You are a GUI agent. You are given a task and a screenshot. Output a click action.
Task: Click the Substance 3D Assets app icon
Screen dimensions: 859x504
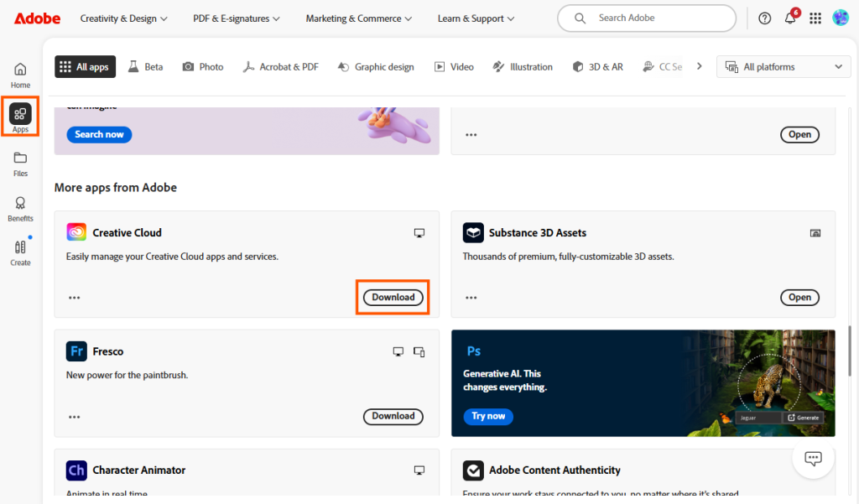tap(473, 232)
